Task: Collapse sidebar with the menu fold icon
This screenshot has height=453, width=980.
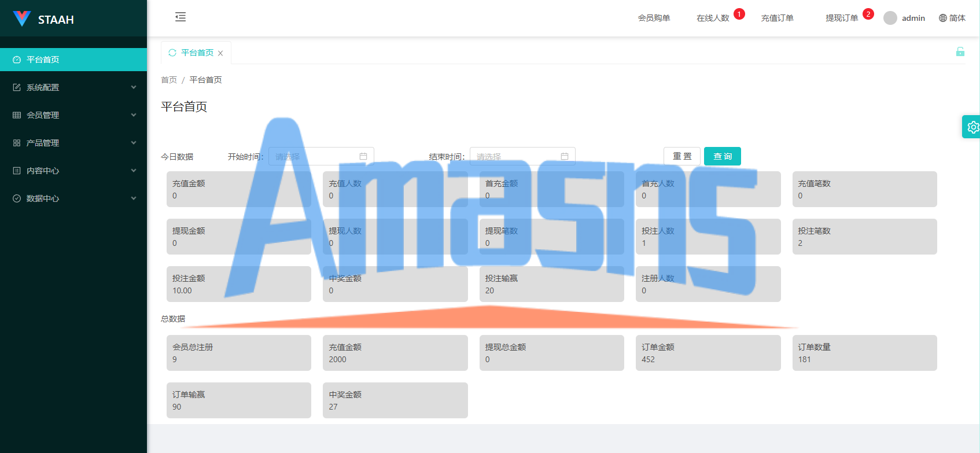Action: coord(180,17)
